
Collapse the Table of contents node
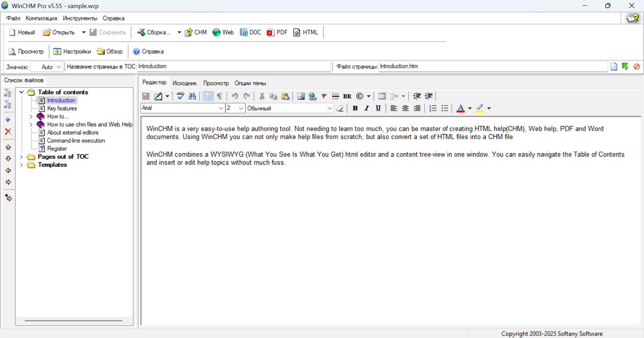[x=21, y=92]
